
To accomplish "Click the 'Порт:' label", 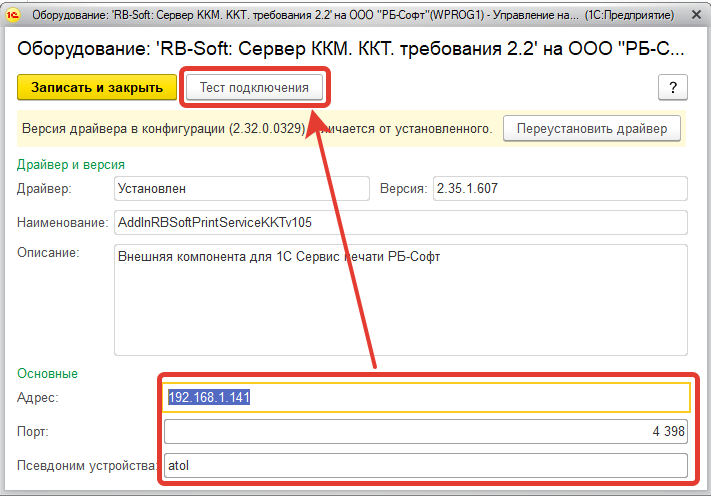I will click(x=33, y=431).
